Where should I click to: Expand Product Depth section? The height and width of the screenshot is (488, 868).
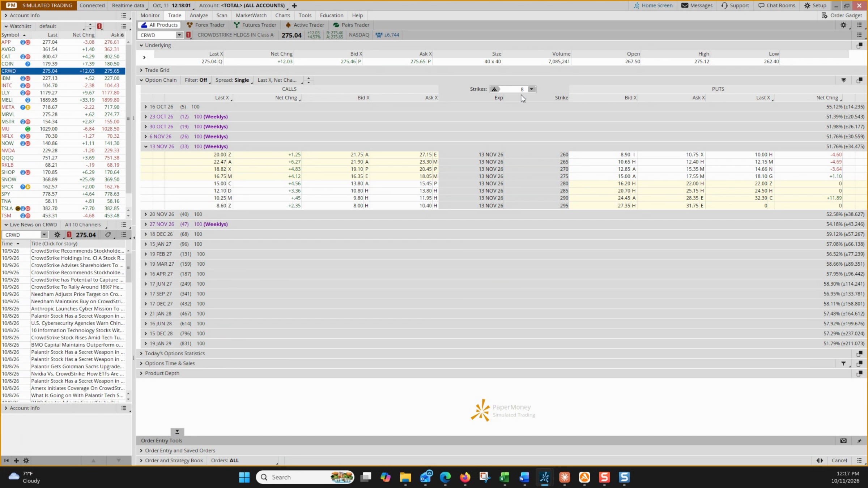[141, 373]
